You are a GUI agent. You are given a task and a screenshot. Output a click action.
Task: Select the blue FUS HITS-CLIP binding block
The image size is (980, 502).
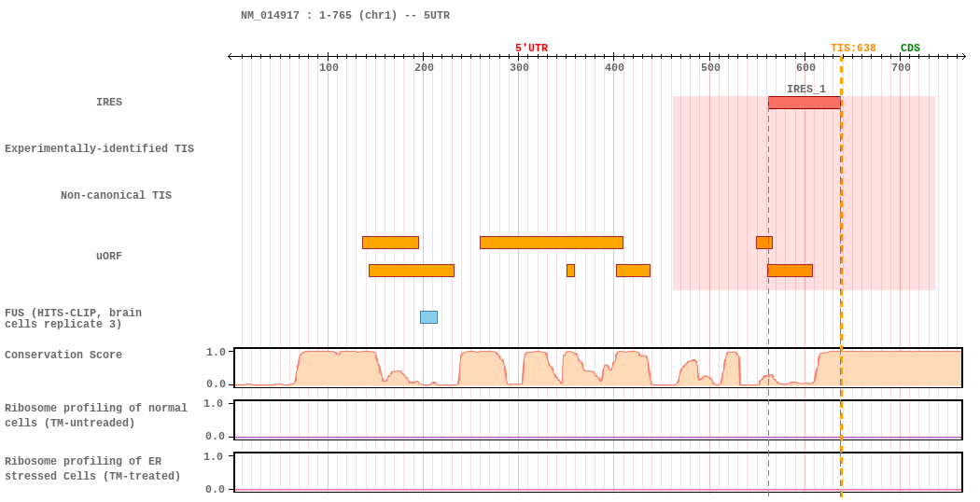428,317
